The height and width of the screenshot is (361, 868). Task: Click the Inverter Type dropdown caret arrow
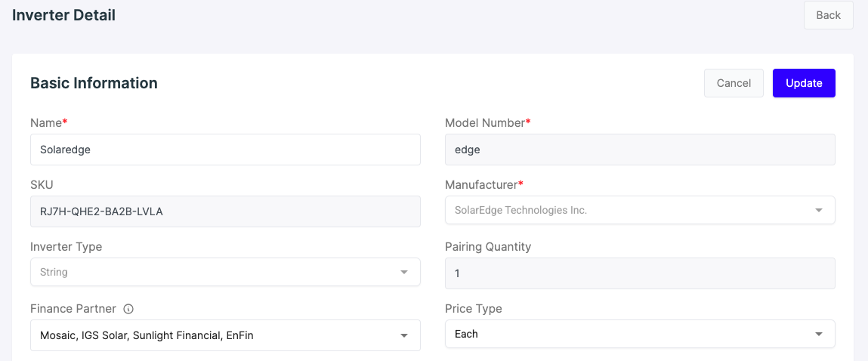(404, 273)
